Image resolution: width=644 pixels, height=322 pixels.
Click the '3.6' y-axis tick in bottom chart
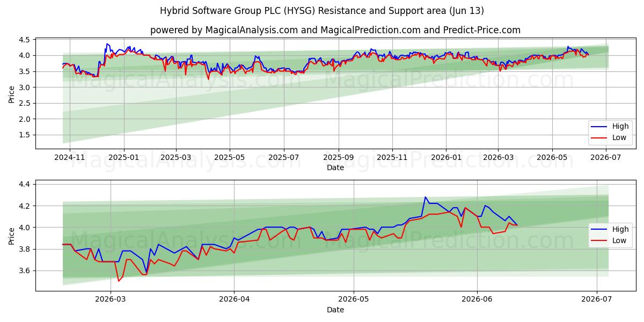[25, 270]
